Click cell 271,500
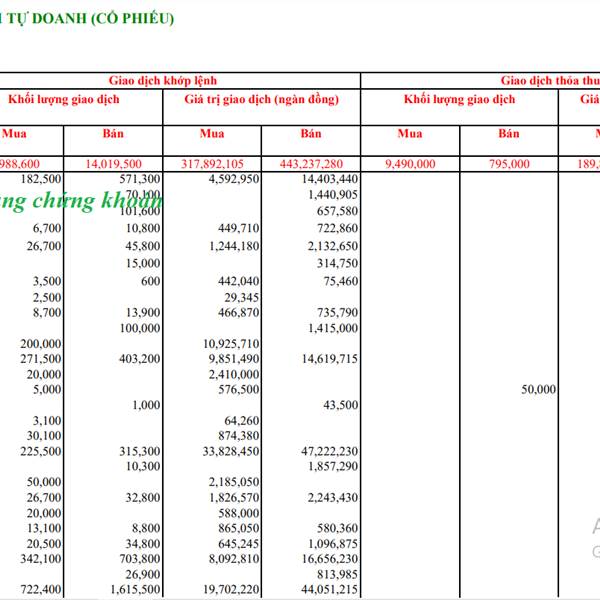The height and width of the screenshot is (600, 600). point(41,359)
